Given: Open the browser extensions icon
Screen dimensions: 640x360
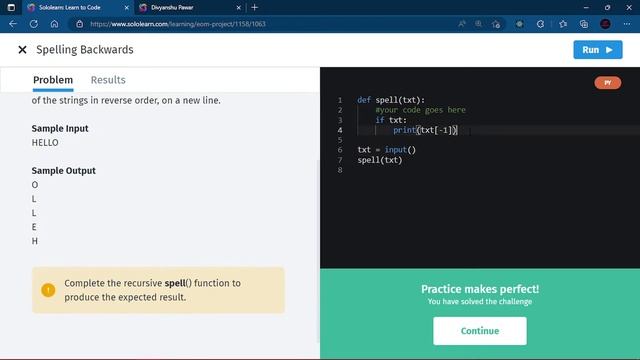Looking at the screenshot, I should [x=519, y=24].
